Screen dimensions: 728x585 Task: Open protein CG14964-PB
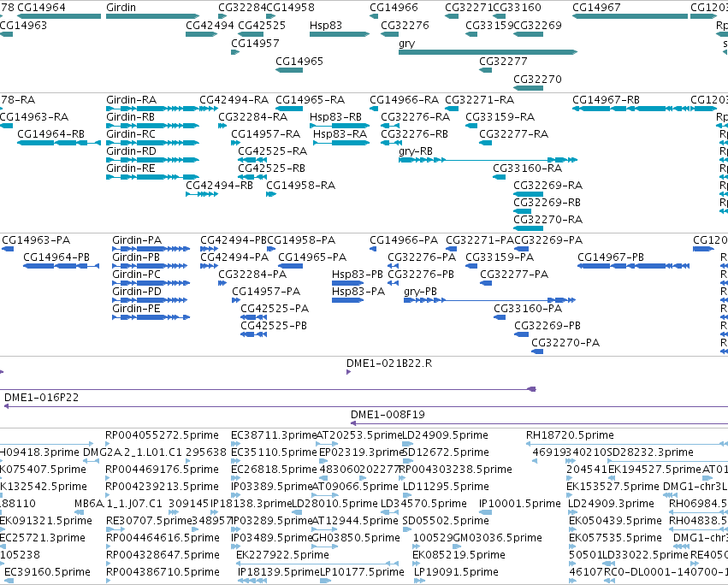coord(56,257)
